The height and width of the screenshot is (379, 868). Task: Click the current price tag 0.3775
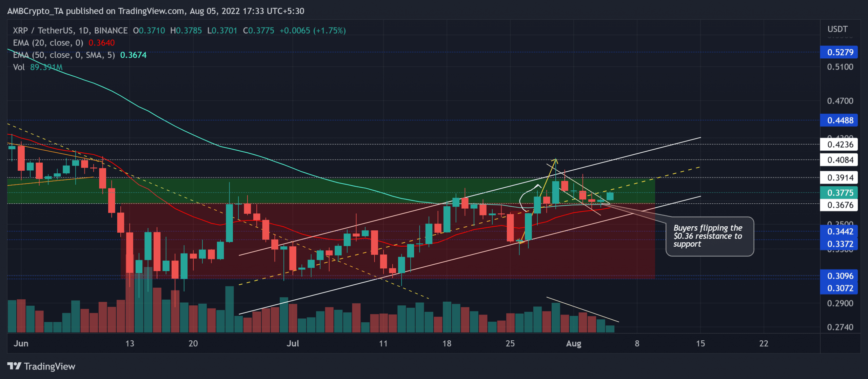(x=839, y=193)
